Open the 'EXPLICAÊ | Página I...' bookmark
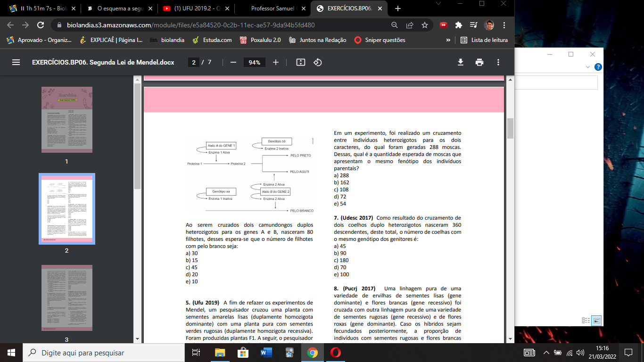The width and height of the screenshot is (644, 362). point(111,40)
